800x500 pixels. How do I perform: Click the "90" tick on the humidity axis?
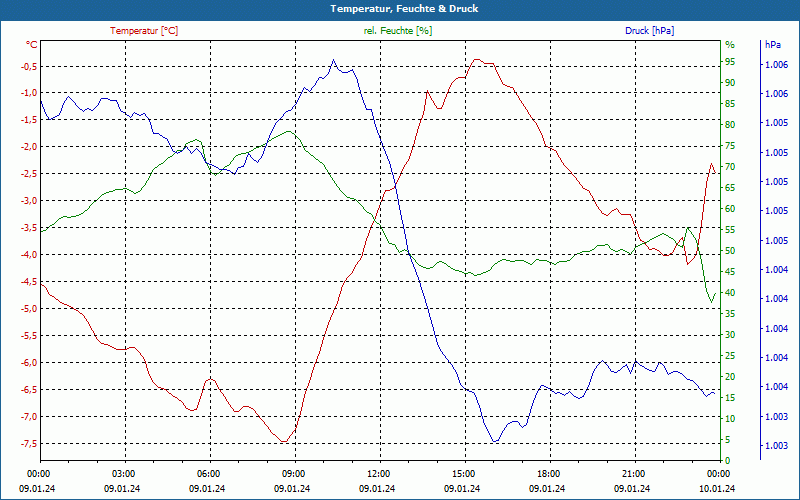[x=730, y=83]
